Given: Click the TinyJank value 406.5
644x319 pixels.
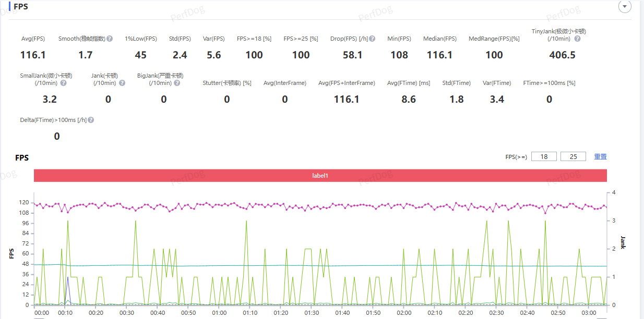Looking at the screenshot, I should (x=562, y=55).
